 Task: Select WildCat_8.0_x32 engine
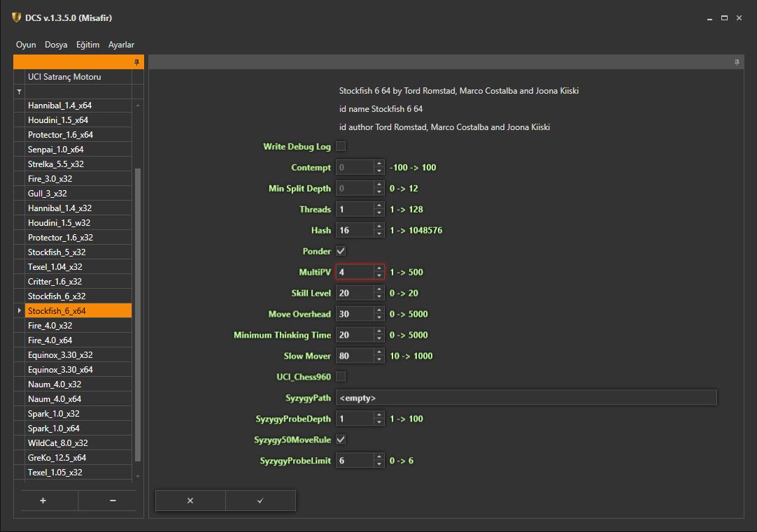click(x=78, y=443)
